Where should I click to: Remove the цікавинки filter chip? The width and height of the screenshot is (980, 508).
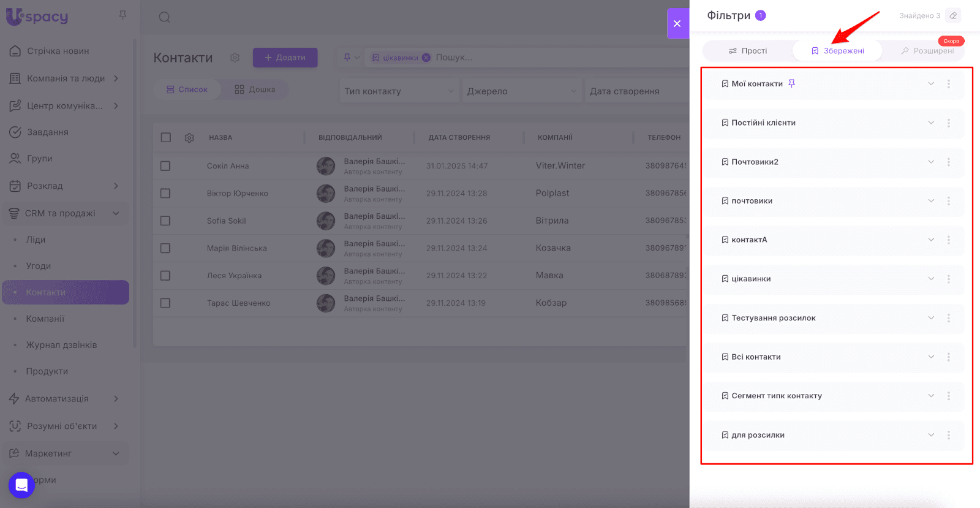click(x=426, y=58)
